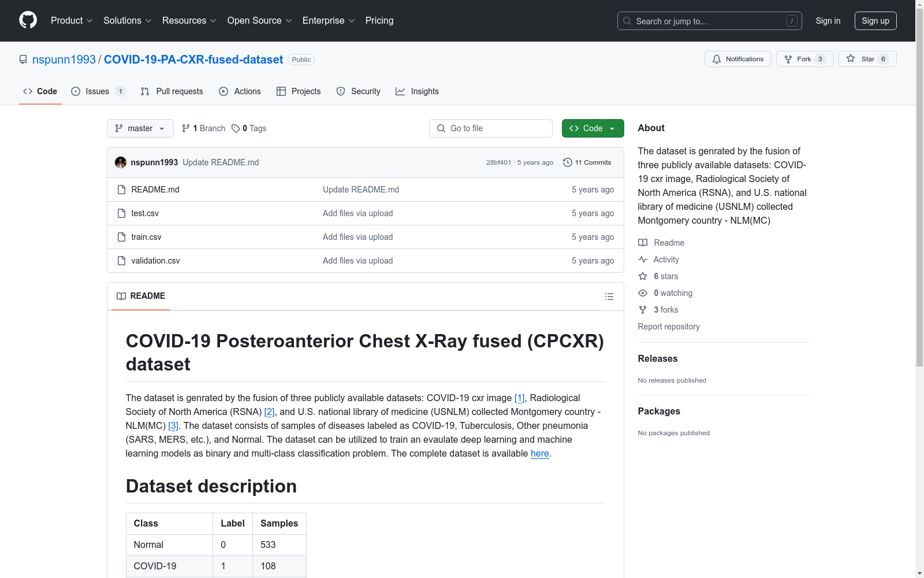
Task: Open the nspunn1993 user profile link
Action: click(64, 60)
